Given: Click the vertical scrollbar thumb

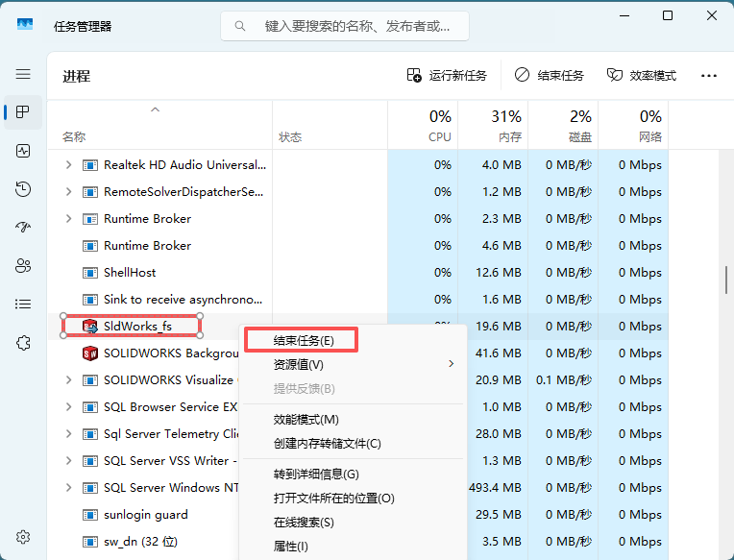Looking at the screenshot, I should point(726,280).
